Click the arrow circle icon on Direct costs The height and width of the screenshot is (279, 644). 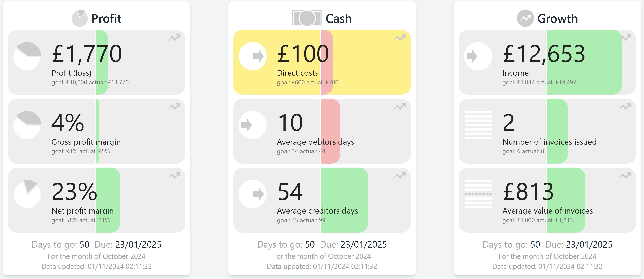pyautogui.click(x=253, y=56)
